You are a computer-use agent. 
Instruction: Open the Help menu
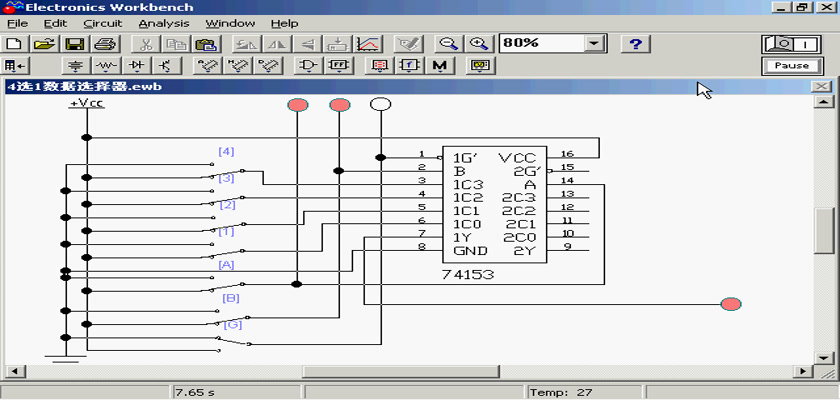coord(284,24)
